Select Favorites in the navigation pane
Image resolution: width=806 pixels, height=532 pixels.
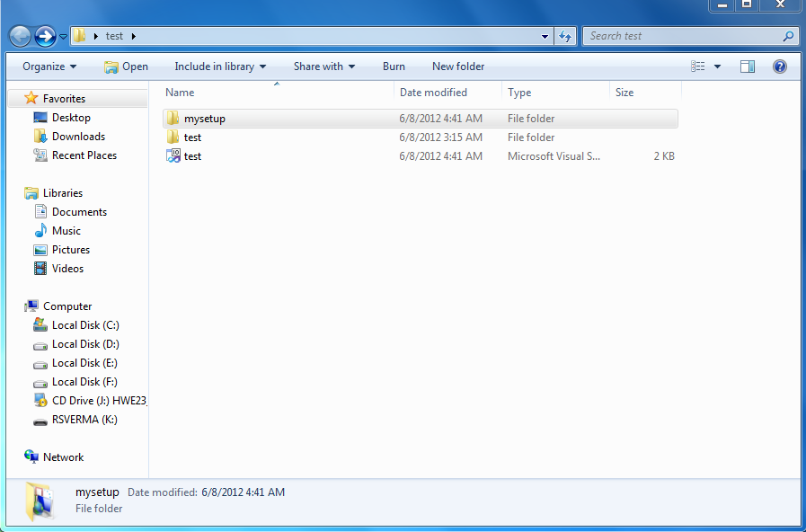(x=65, y=98)
